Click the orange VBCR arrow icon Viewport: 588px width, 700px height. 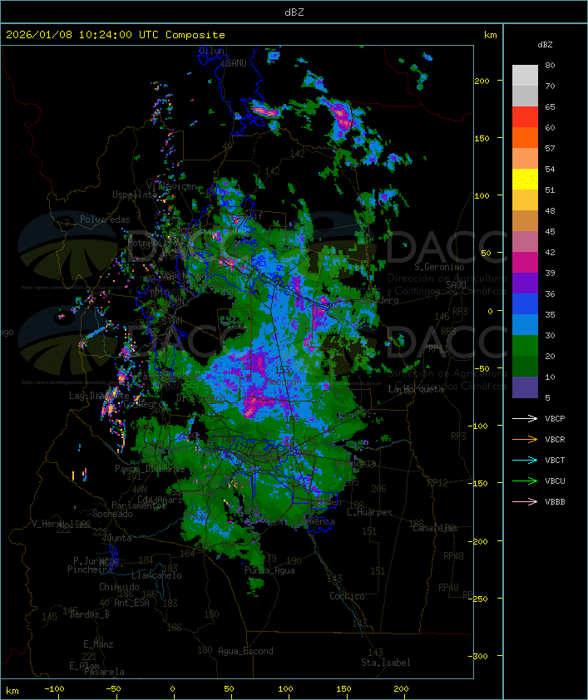click(525, 439)
